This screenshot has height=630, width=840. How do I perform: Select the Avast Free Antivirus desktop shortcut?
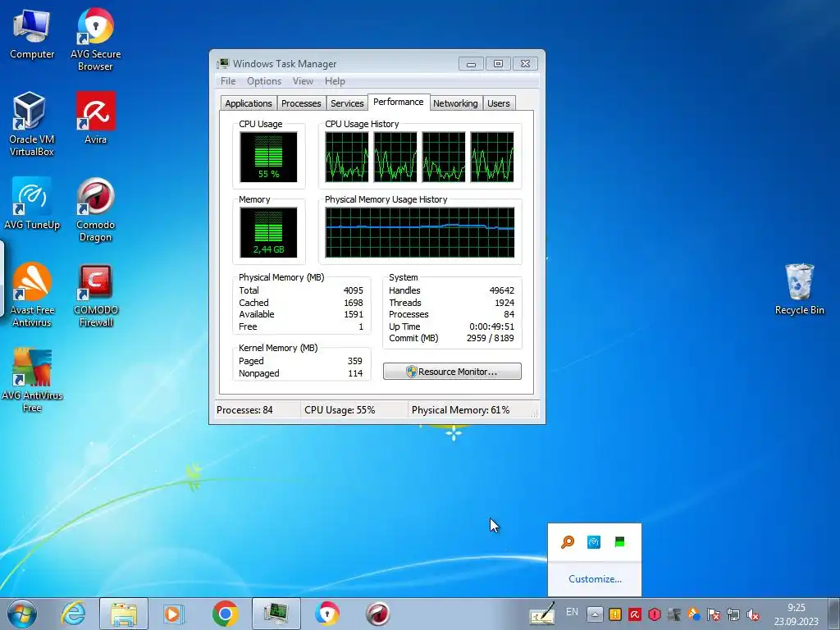[x=32, y=294]
